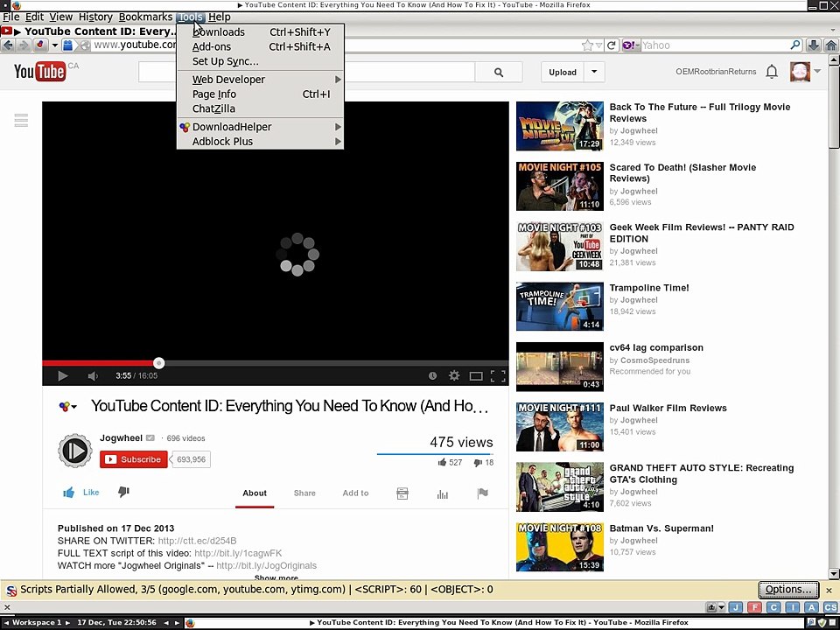The image size is (840, 630).
Task: Open the Yahoo search engine selector
Action: (631, 45)
